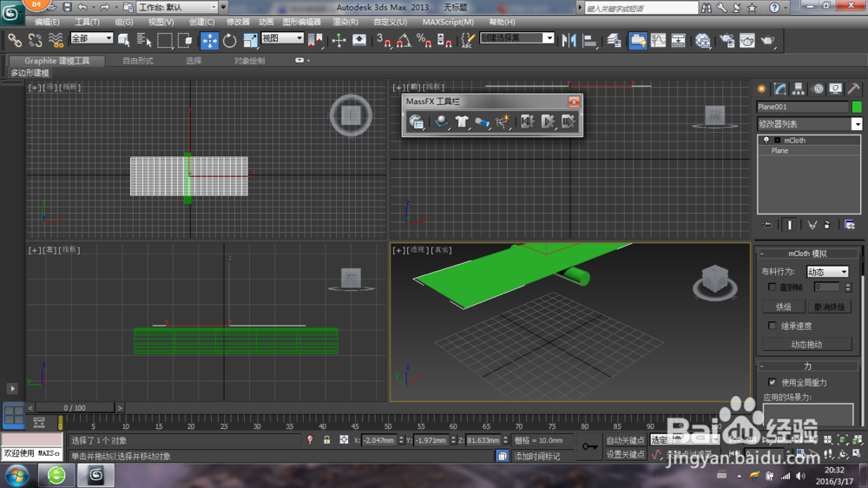Click the Mirror tool
Viewport: 868px width, 488px height.
tap(569, 41)
